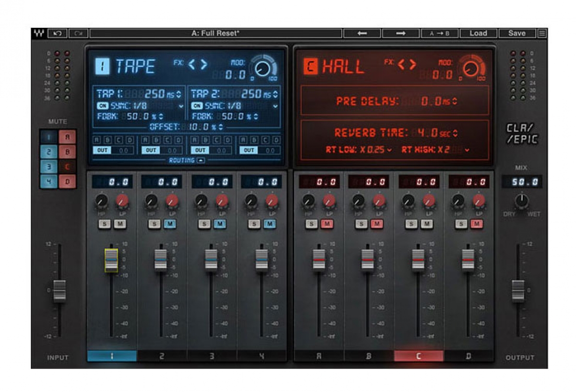Click channel 3 LP filter knob
Viewport: 576px width, 392px height.
(x=222, y=201)
